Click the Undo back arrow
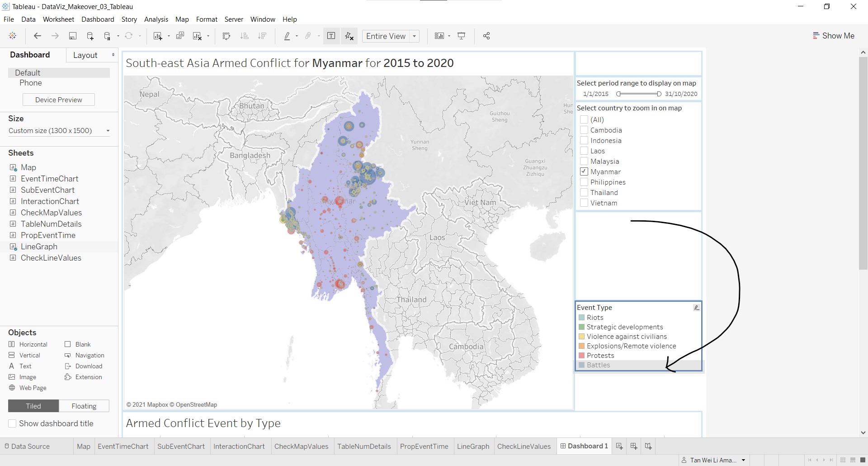This screenshot has width=868, height=466. click(x=38, y=36)
